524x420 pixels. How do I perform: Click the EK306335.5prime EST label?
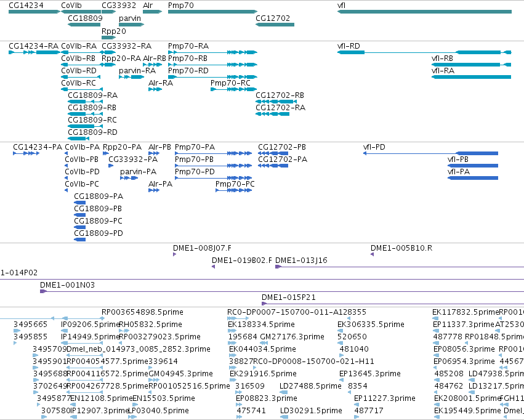(371, 325)
